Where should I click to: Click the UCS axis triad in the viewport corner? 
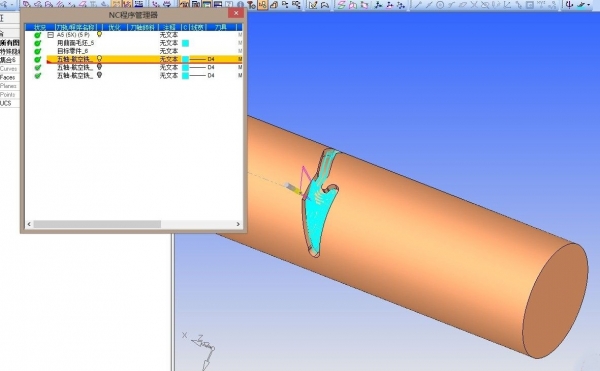coord(202,350)
